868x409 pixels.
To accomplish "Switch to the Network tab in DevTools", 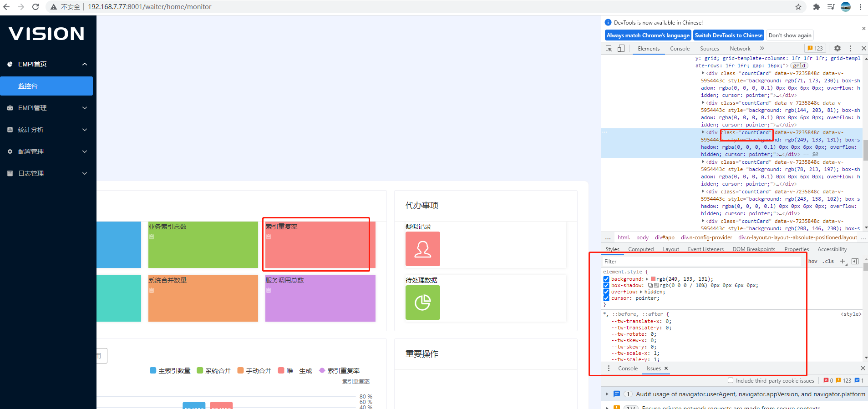I will [740, 49].
